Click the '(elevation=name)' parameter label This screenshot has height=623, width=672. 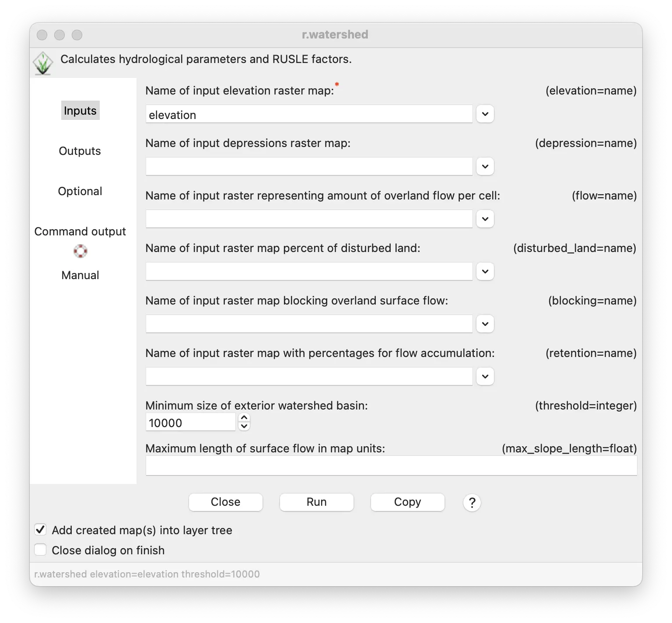pos(591,91)
